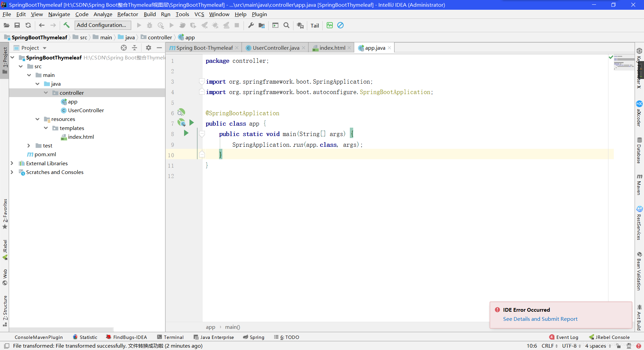Open the JRebel Console tool window
Screen dimensions: 644x350
[609, 337]
